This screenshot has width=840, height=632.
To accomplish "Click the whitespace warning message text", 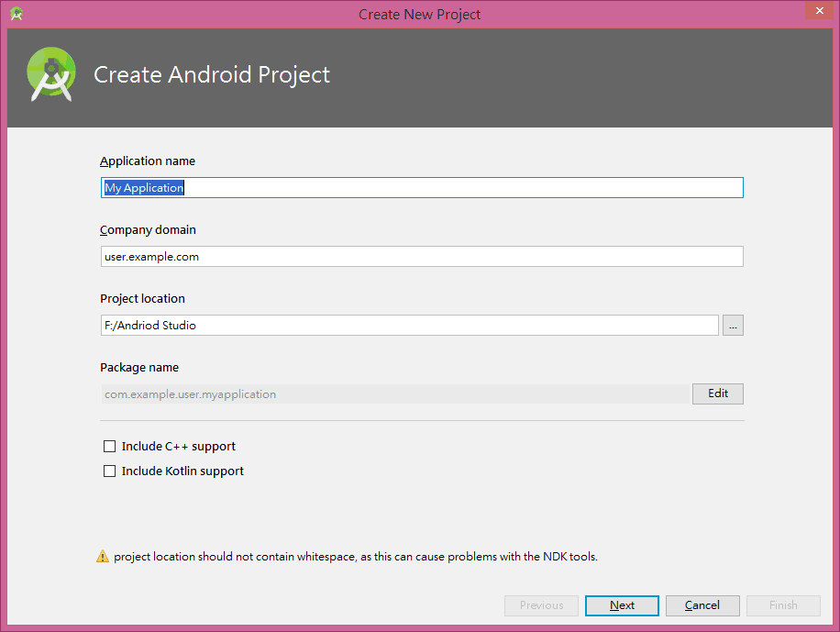I will [356, 557].
